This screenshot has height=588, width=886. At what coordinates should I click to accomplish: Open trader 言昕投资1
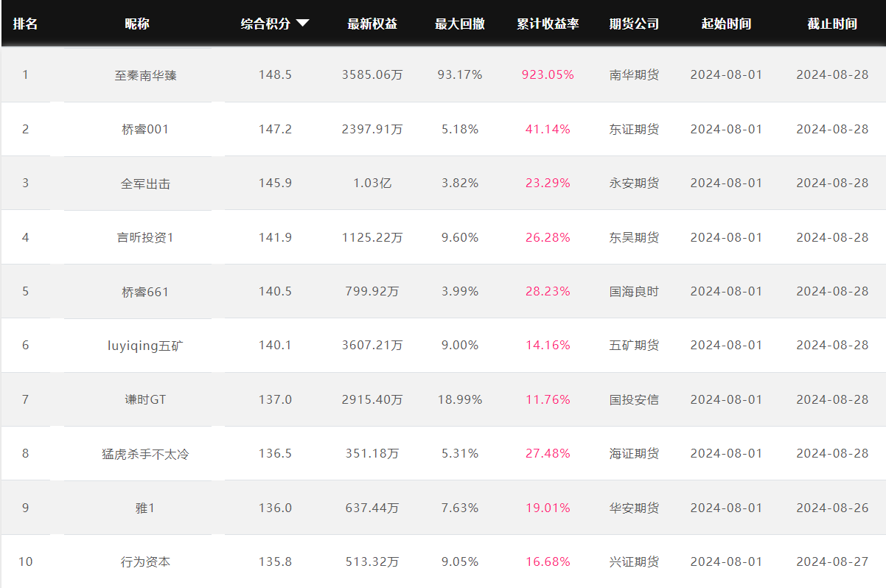[x=145, y=237]
